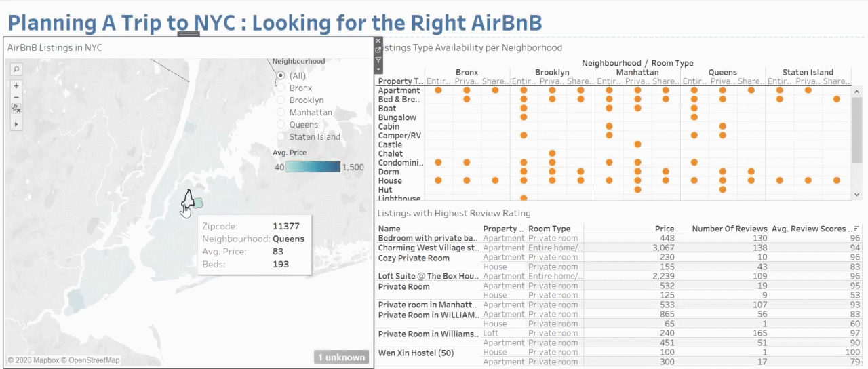Select the Chalet row label
Image resolution: width=868 pixels, height=369 pixels.
pyautogui.click(x=390, y=154)
